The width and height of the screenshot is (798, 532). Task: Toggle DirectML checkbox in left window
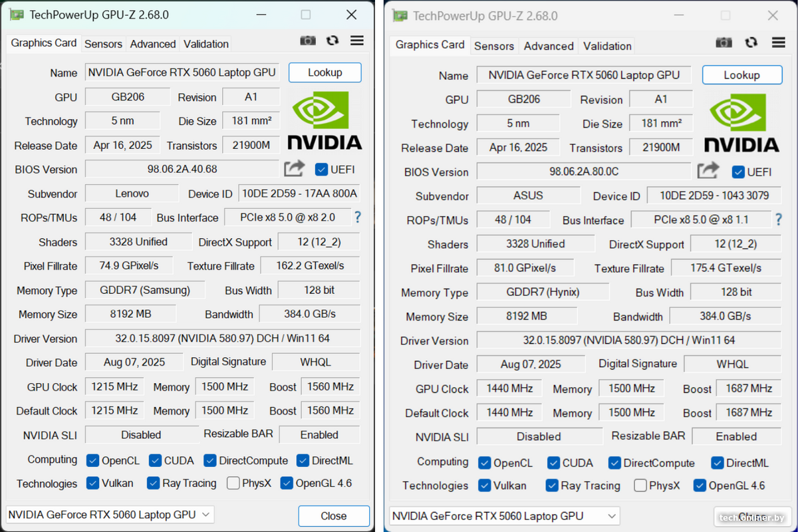click(x=303, y=460)
